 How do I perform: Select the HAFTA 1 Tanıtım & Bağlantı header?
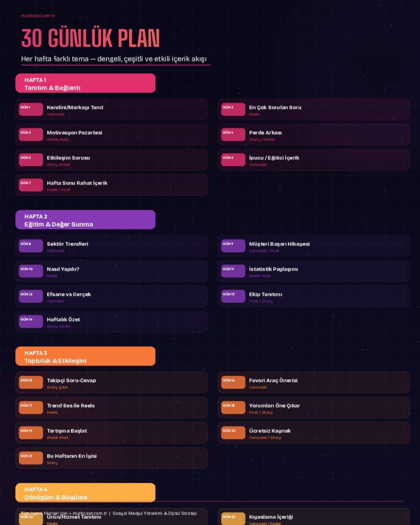(85, 83)
